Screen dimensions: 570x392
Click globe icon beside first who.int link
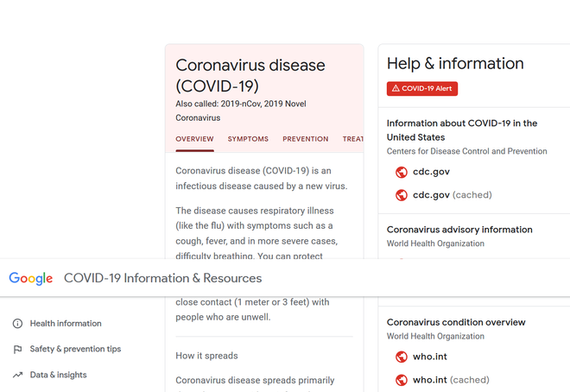[x=401, y=357]
